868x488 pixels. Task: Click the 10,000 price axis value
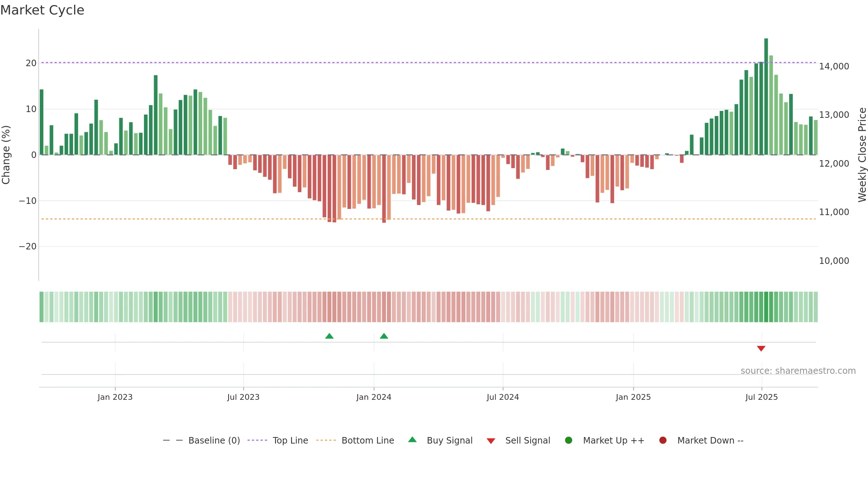(x=834, y=261)
